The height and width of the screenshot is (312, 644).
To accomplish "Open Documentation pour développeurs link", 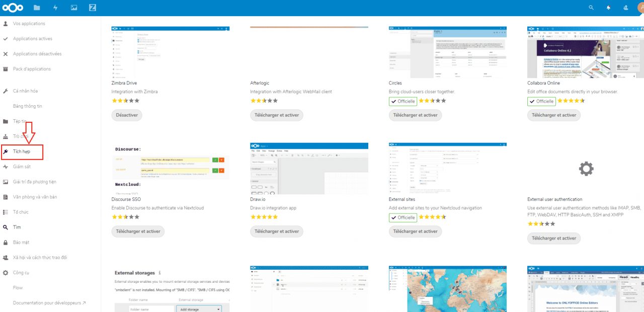I will (49, 303).
